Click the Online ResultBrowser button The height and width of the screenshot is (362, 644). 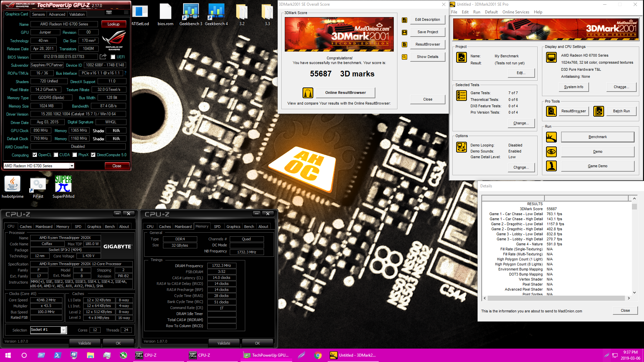(x=345, y=93)
